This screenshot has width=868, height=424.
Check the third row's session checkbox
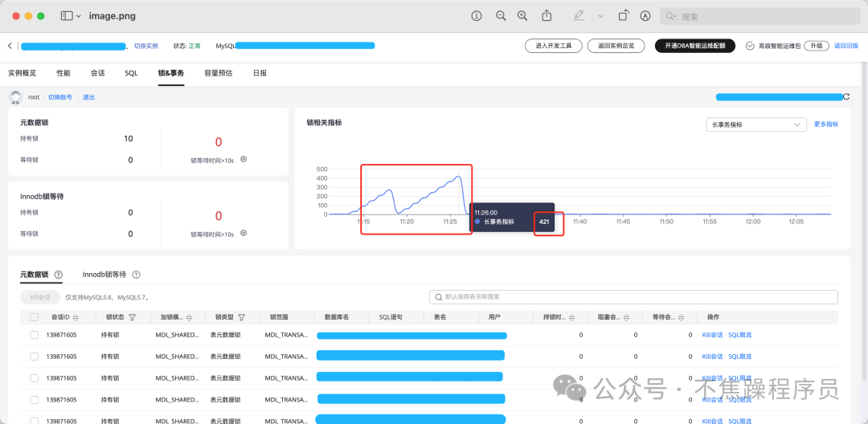coord(34,378)
